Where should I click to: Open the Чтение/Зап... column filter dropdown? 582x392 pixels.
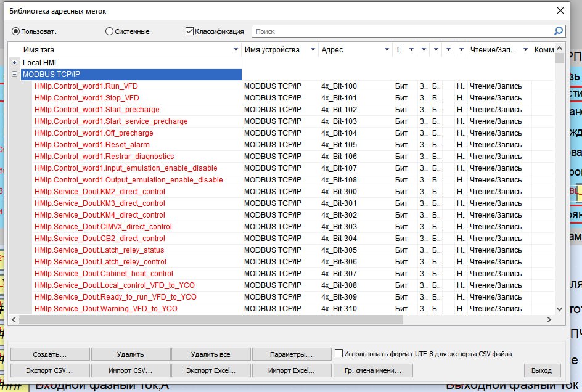tap(525, 49)
